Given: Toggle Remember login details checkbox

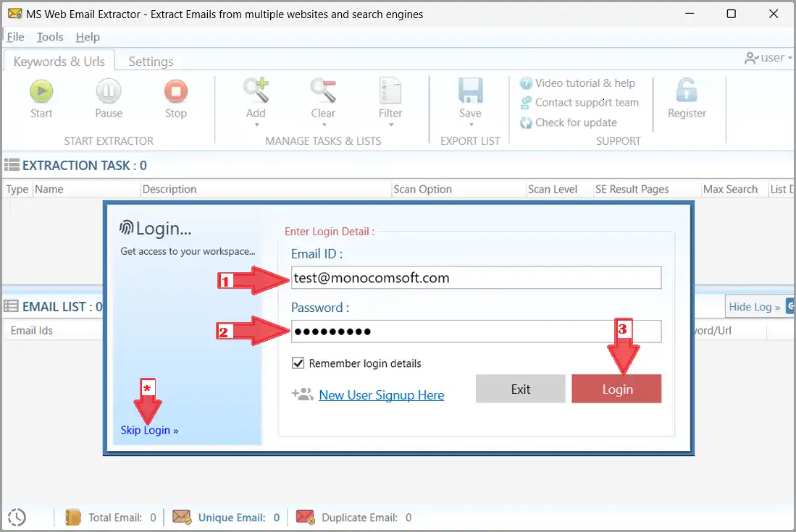Looking at the screenshot, I should pos(298,363).
